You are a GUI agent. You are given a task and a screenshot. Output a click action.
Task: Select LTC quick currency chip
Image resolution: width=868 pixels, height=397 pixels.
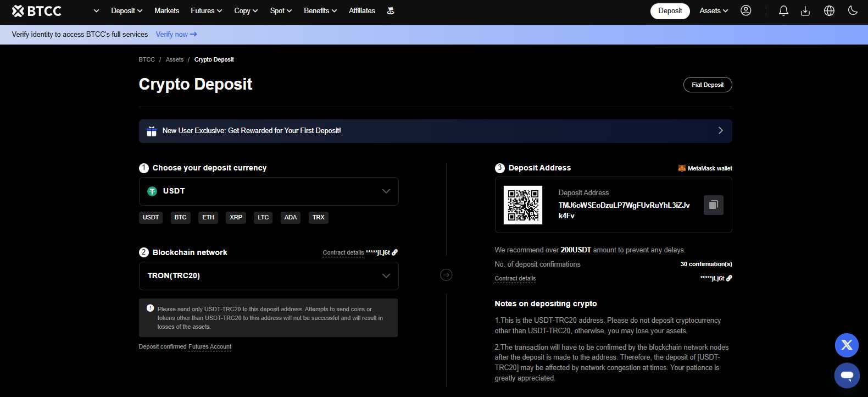(263, 218)
